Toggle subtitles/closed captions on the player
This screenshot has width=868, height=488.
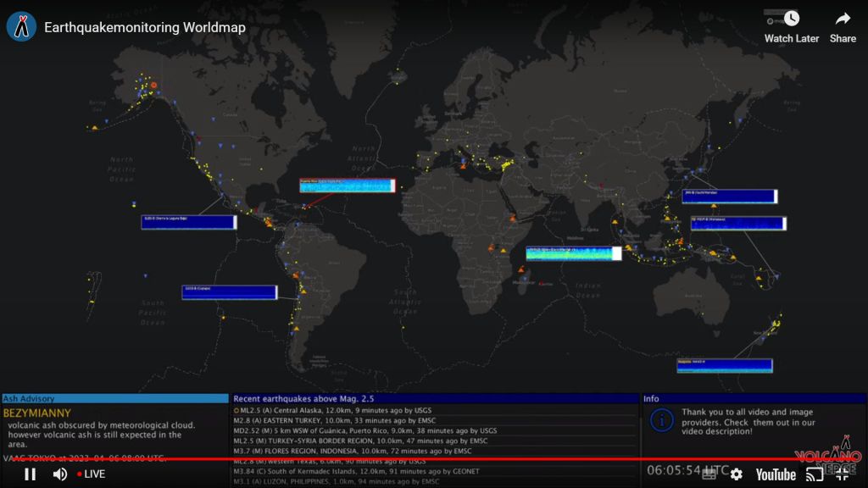pos(708,474)
